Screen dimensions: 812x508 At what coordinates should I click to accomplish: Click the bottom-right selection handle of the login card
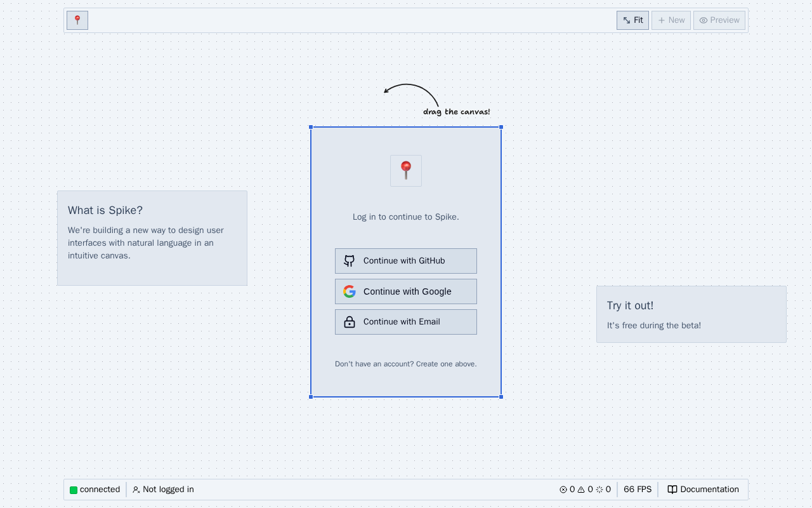click(x=501, y=397)
